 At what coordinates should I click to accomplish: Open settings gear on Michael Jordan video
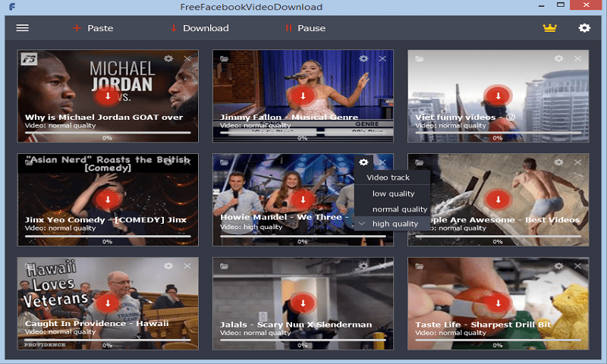pyautogui.click(x=168, y=59)
